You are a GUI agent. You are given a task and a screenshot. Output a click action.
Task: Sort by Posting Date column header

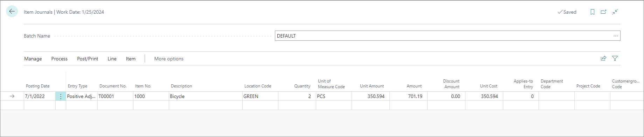coord(38,86)
